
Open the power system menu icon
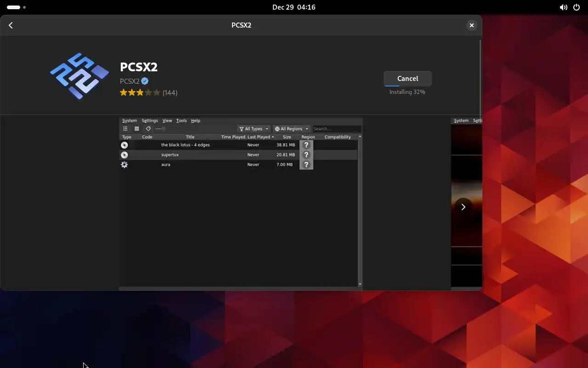coord(577,7)
